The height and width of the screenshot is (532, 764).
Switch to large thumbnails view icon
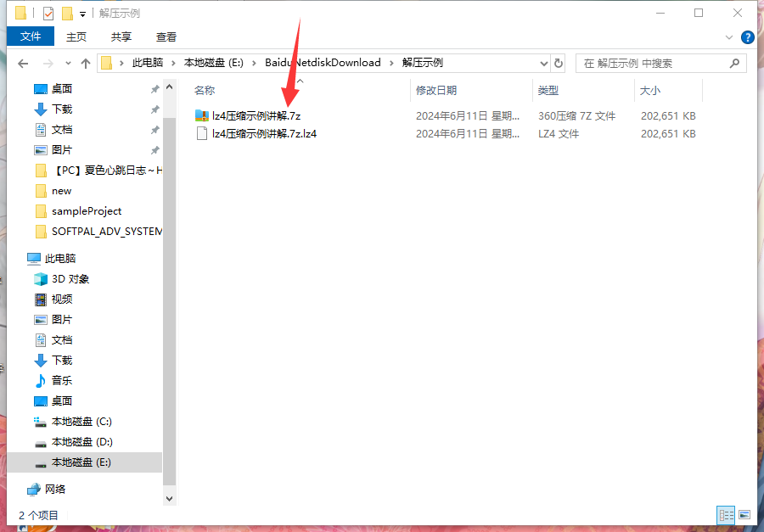(x=744, y=514)
